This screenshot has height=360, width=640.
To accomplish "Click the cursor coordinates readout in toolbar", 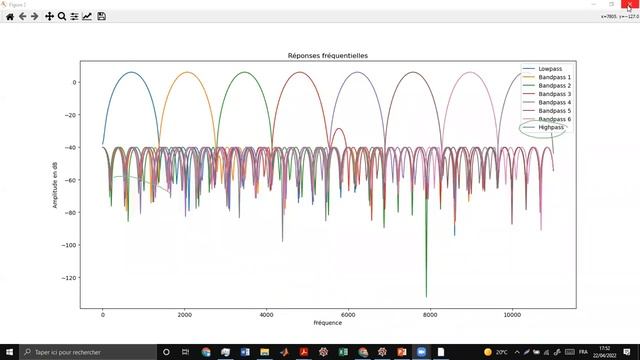I will [x=620, y=17].
